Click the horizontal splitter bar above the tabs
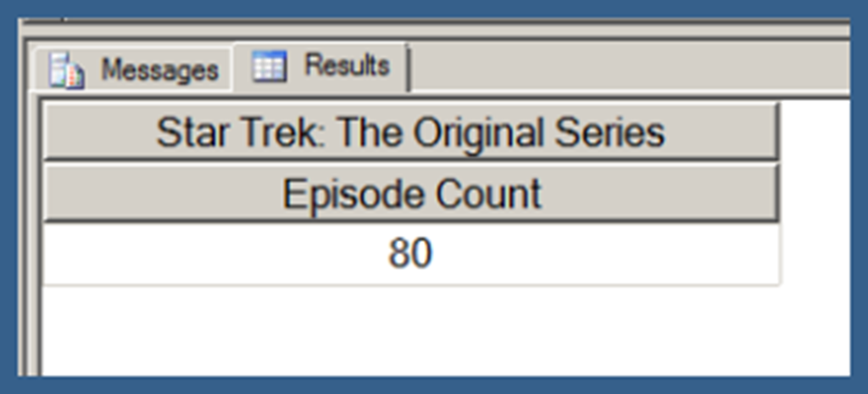The width and height of the screenshot is (868, 394). tap(434, 30)
